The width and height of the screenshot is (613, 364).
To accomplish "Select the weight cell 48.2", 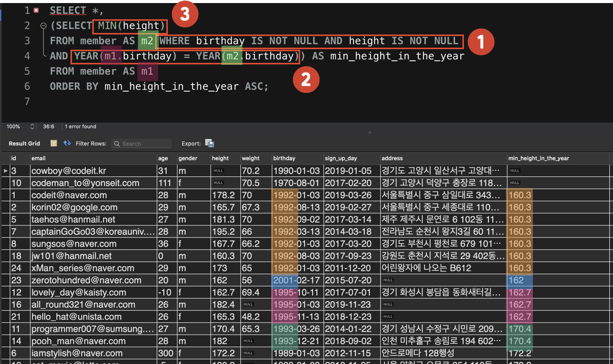I will click(x=256, y=317).
